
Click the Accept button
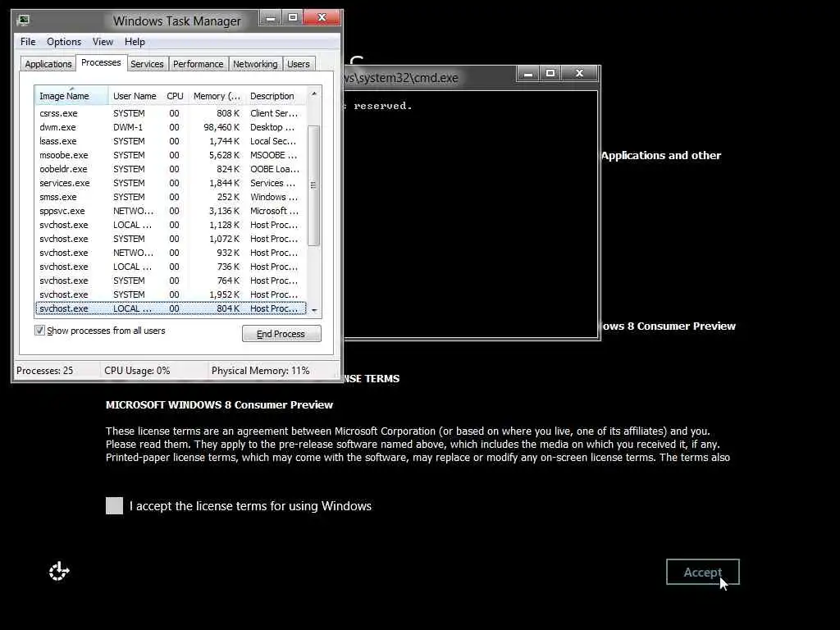click(x=702, y=572)
